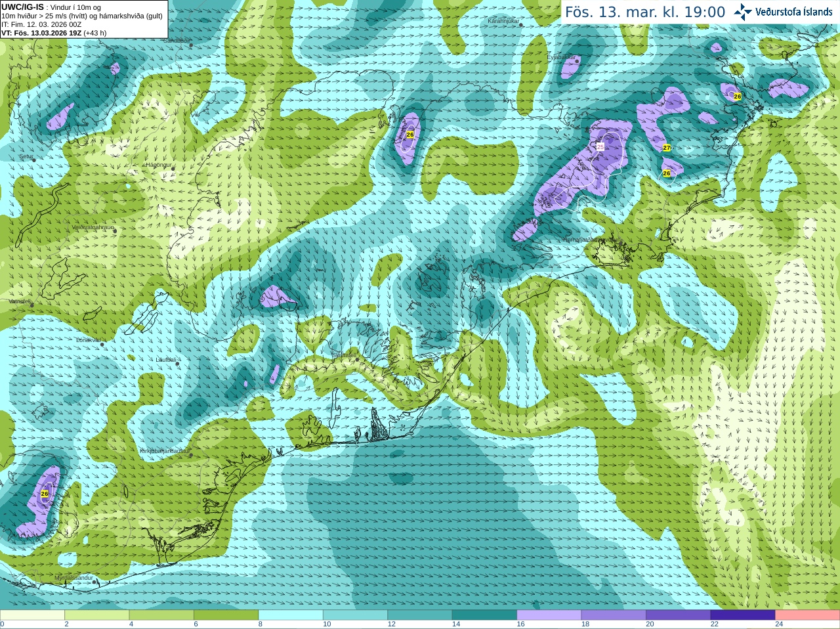840x629 pixels.
Task: Click the Setur station label
Action: (26, 157)
